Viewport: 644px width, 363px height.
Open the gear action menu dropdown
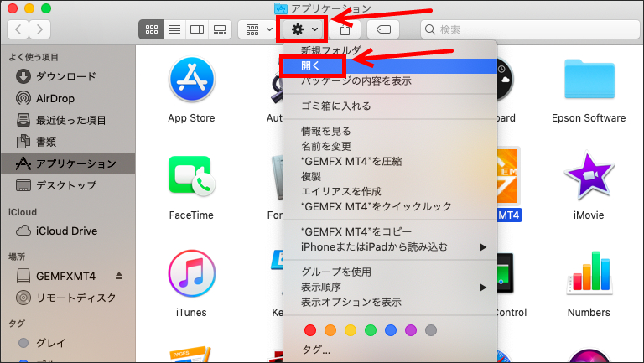point(302,29)
